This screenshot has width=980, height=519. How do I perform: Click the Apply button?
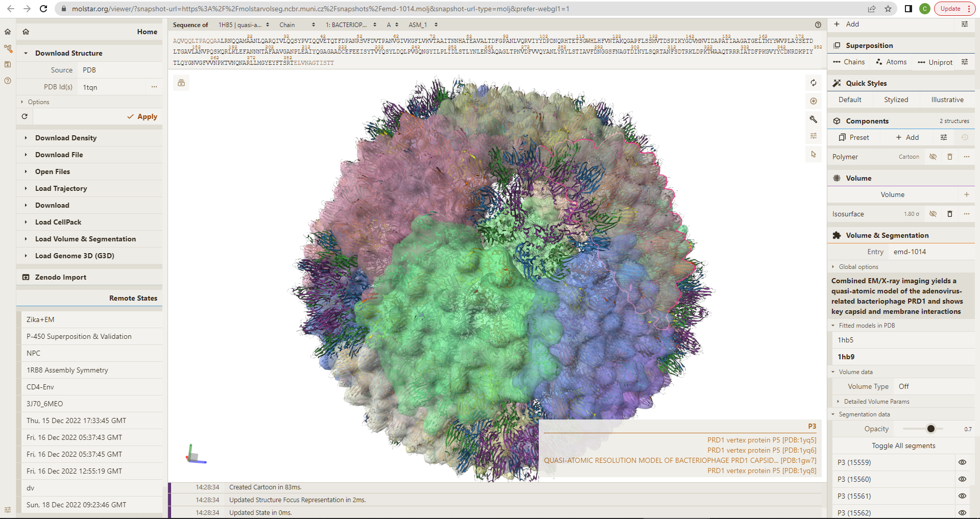tap(142, 116)
